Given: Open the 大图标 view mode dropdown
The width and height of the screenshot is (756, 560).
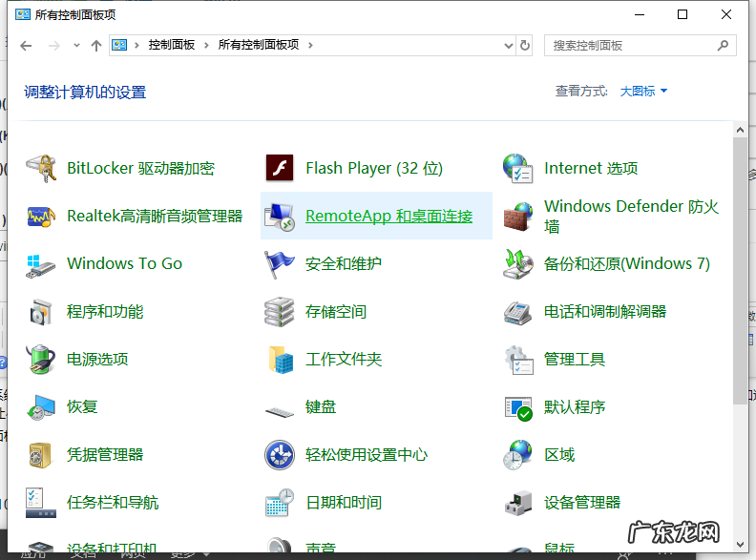Looking at the screenshot, I should point(643,91).
